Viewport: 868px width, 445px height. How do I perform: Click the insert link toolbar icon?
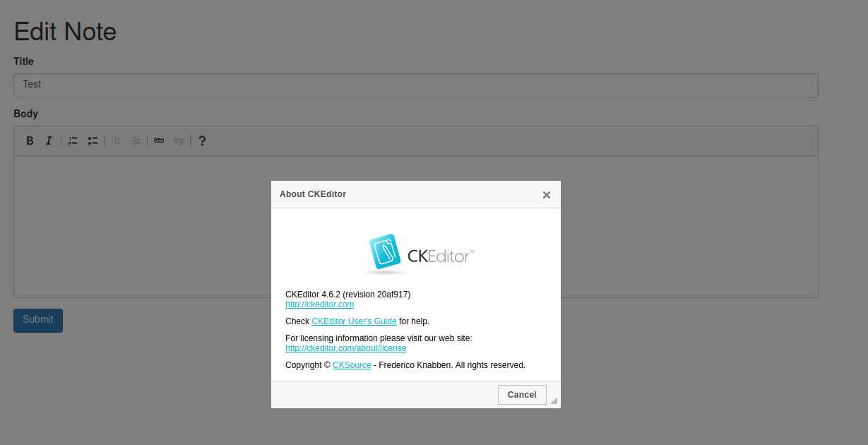159,141
